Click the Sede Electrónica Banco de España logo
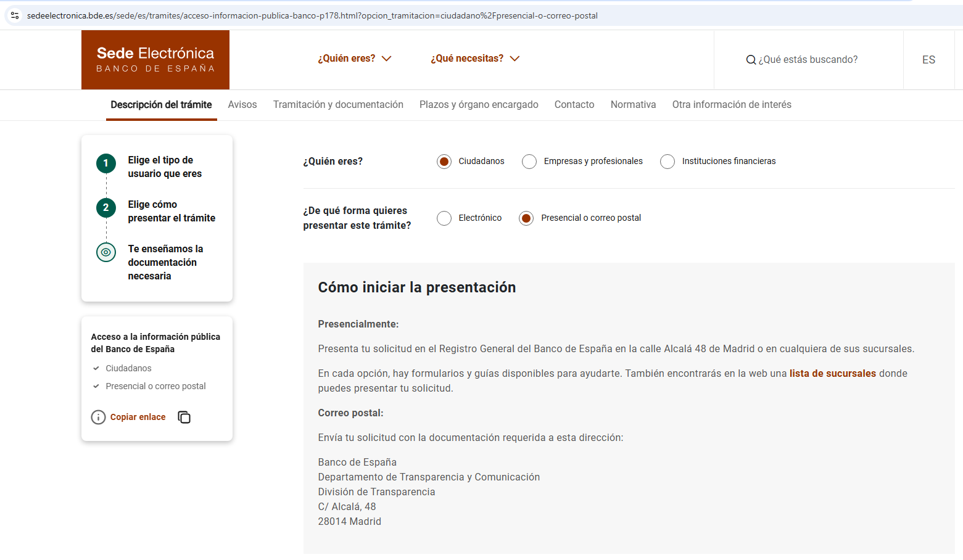This screenshot has height=560, width=963. coord(155,59)
